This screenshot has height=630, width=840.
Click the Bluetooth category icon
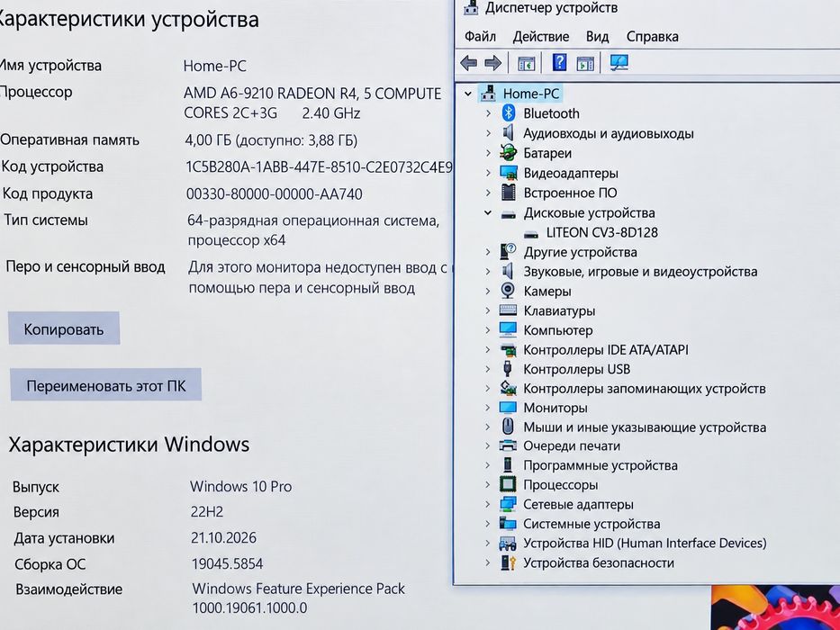pos(509,113)
